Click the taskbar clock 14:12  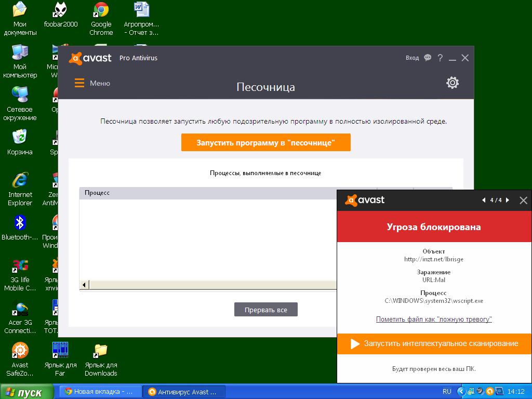[x=516, y=392]
